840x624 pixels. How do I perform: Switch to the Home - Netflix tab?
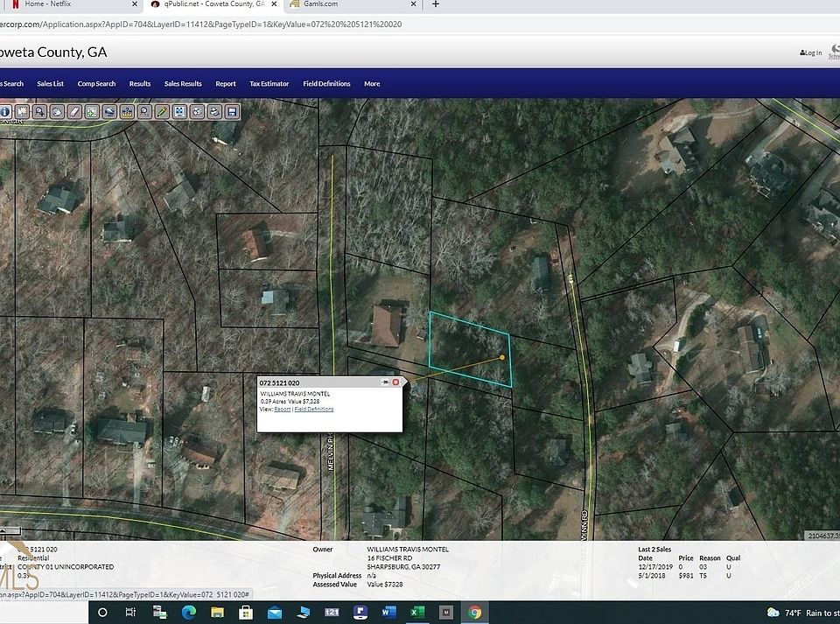point(47,4)
